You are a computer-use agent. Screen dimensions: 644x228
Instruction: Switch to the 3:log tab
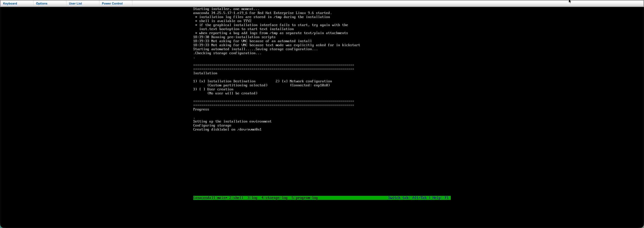coord(252,198)
